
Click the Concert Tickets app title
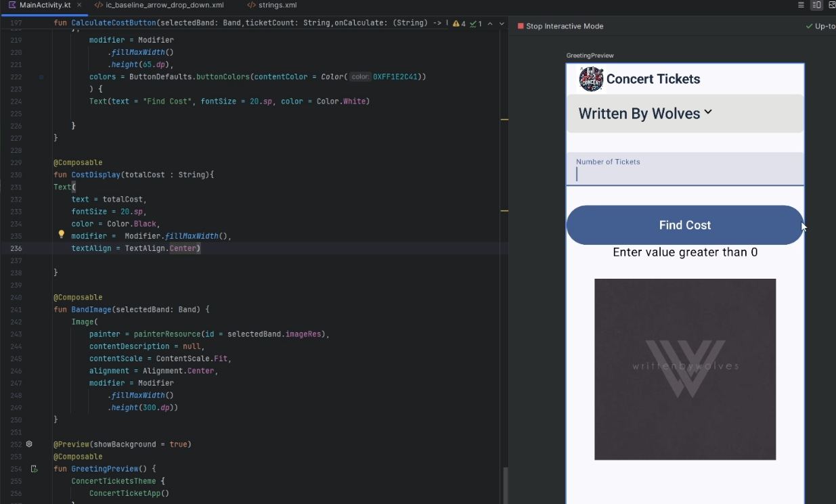653,79
